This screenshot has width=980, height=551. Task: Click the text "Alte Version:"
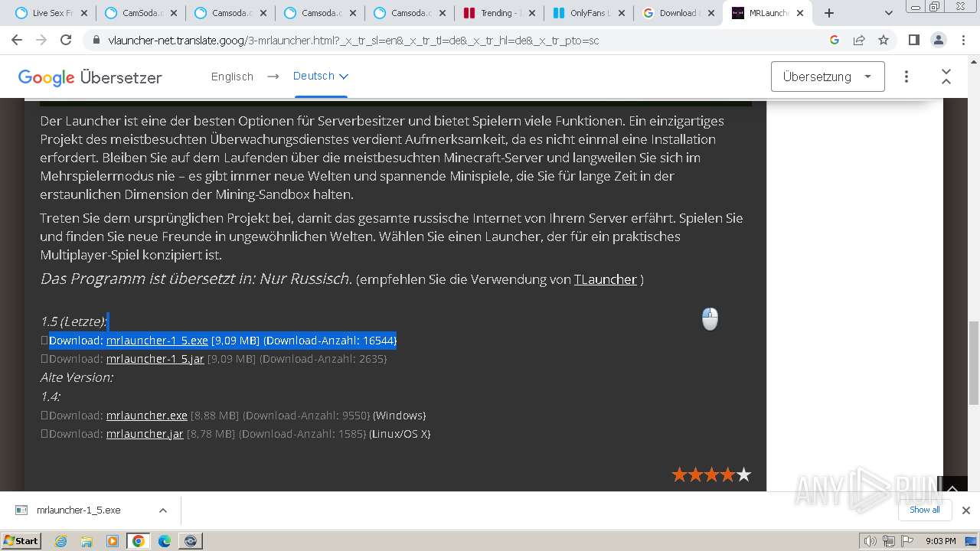point(77,377)
